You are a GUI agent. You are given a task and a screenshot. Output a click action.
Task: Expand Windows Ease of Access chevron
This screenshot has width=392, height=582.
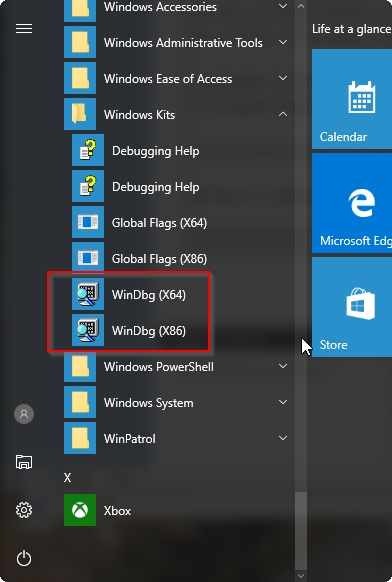(283, 78)
